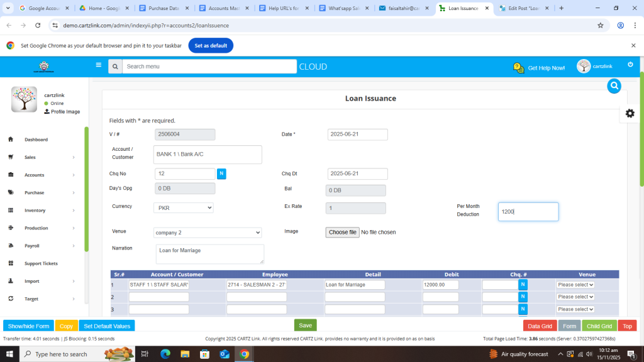Image resolution: width=644 pixels, height=362 pixels.
Task: Open the Currency PKR dropdown
Action: coord(184,207)
